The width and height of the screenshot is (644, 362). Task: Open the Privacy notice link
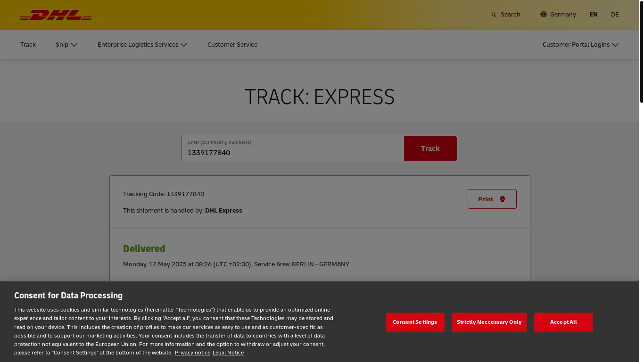click(x=192, y=353)
